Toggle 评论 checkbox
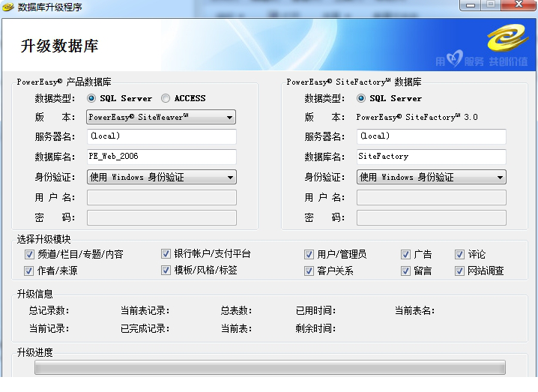The width and height of the screenshot is (538, 392). coord(459,254)
